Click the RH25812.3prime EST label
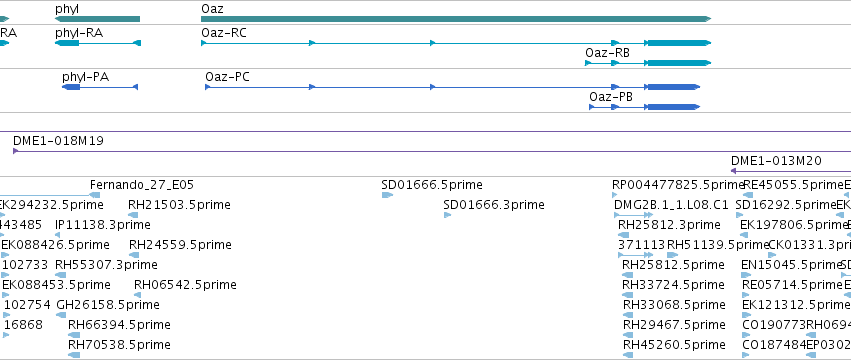Screen dimensions: 851x360 669,225
